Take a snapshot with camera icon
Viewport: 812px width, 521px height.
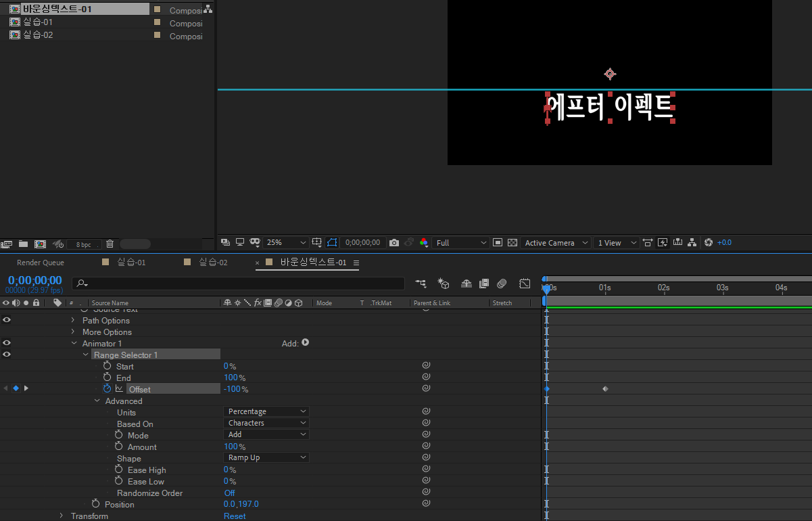[x=394, y=242]
